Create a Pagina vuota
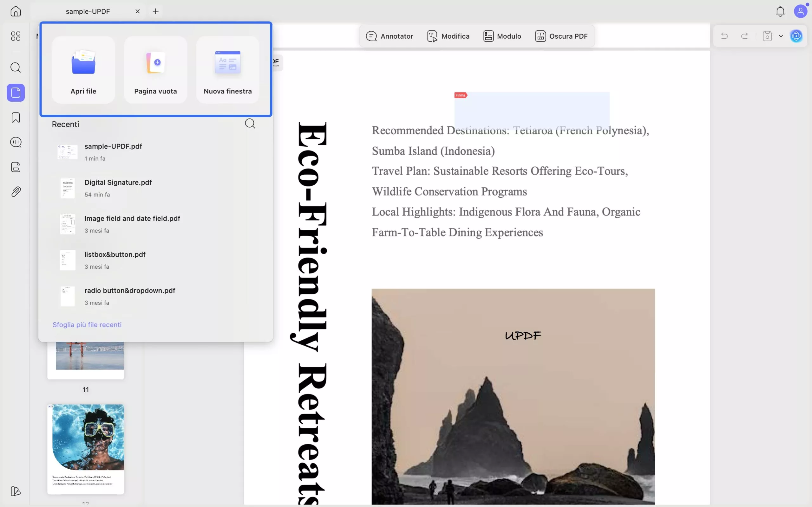This screenshot has height=507, width=812. coord(155,70)
